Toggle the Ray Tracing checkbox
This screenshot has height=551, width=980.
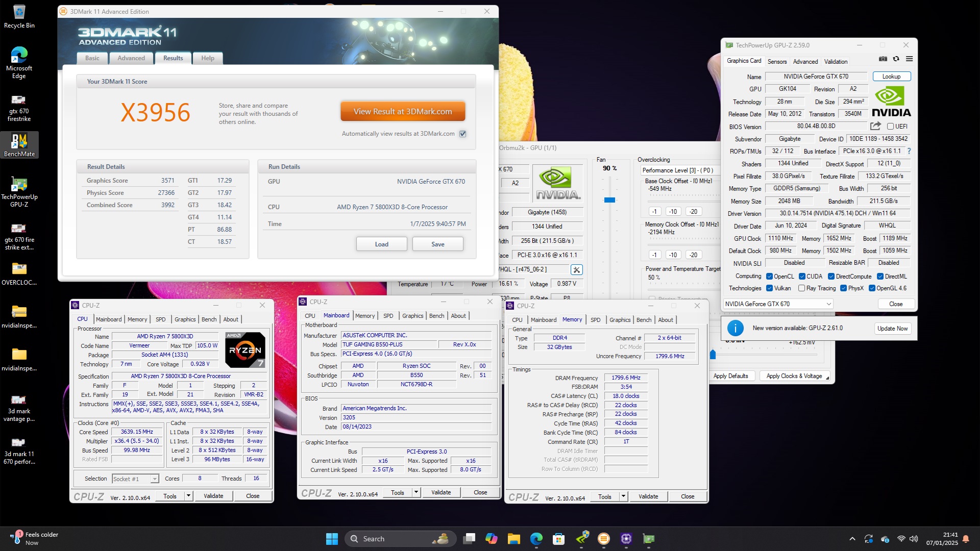[802, 288]
